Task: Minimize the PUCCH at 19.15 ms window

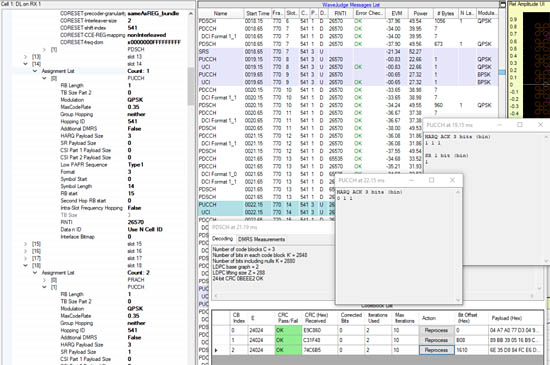Action: [x=499, y=125]
